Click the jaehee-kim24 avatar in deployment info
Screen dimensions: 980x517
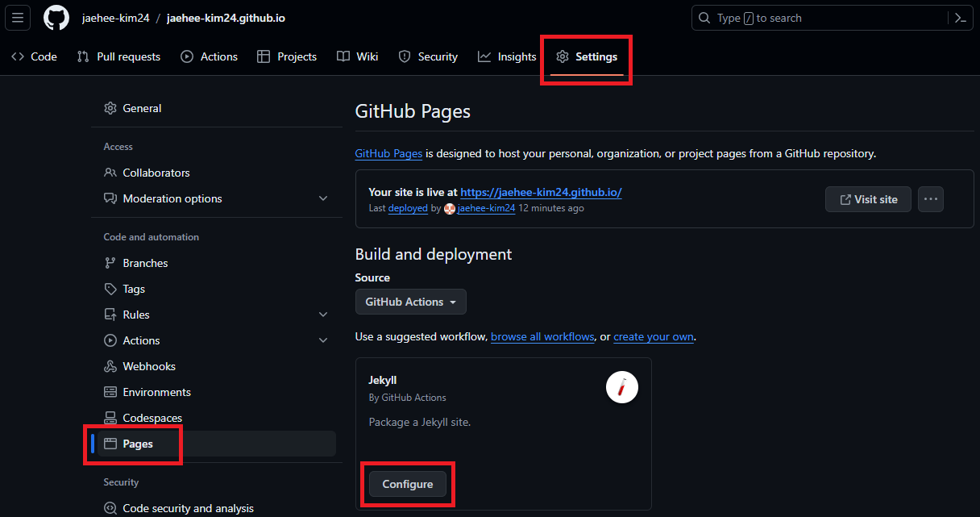click(450, 208)
